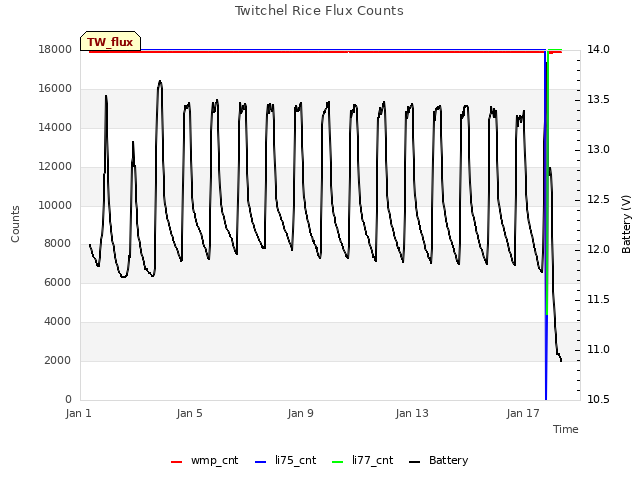Click the black Battery legend swatch
Image resolution: width=640 pixels, height=480 pixels.
(x=414, y=462)
